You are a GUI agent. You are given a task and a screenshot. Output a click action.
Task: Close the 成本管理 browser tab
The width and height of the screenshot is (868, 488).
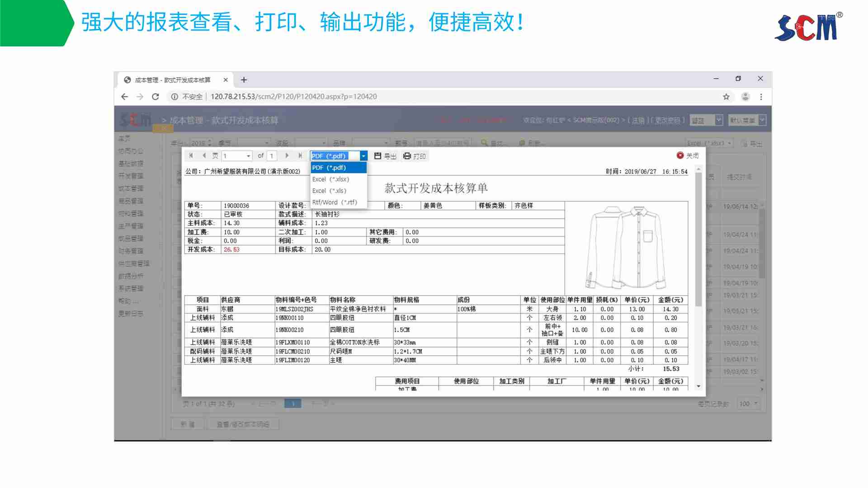(226, 80)
